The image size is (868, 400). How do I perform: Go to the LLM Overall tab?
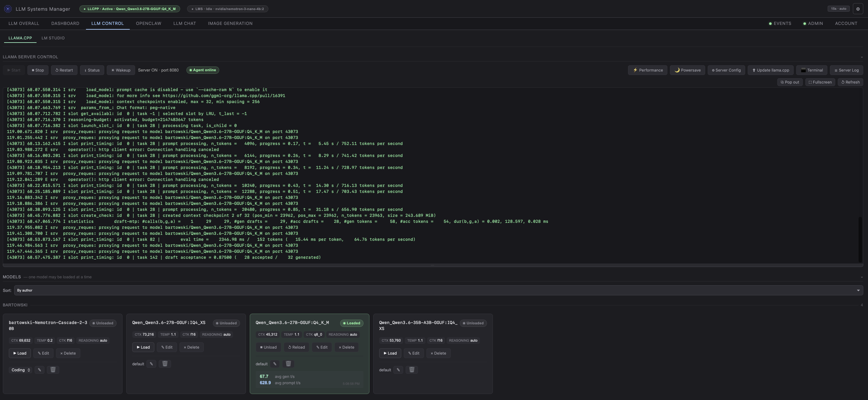click(x=24, y=23)
